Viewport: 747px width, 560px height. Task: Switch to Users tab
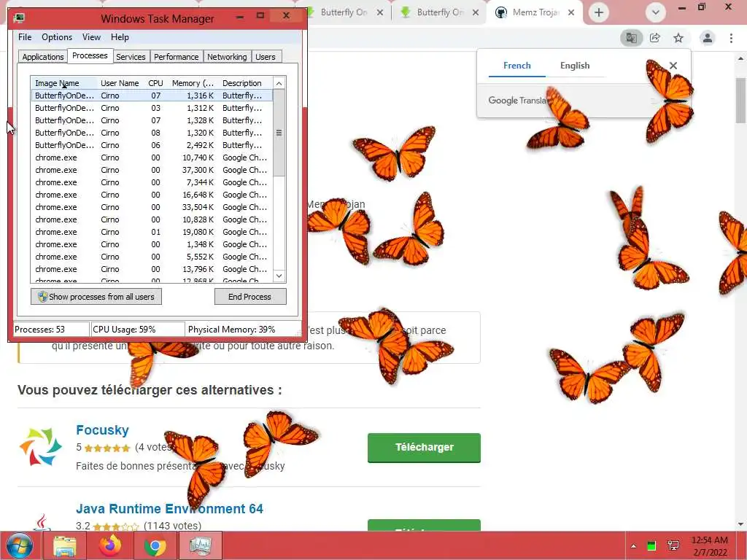(x=266, y=57)
